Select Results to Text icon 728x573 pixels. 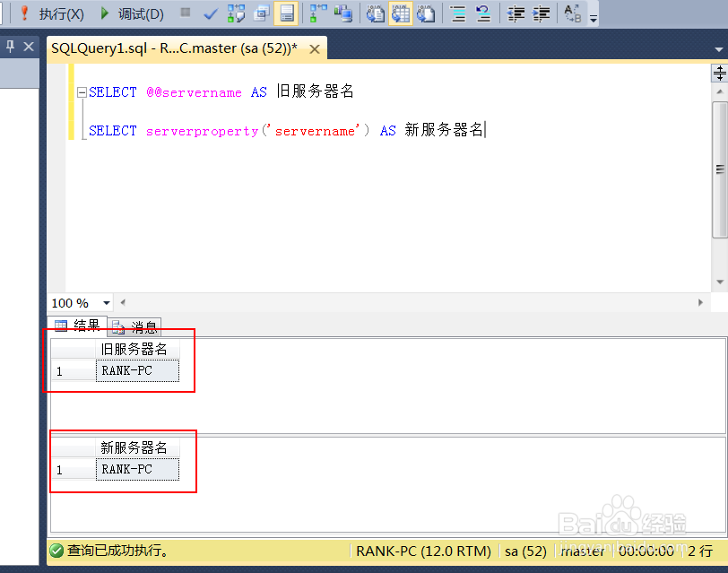pyautogui.click(x=375, y=13)
